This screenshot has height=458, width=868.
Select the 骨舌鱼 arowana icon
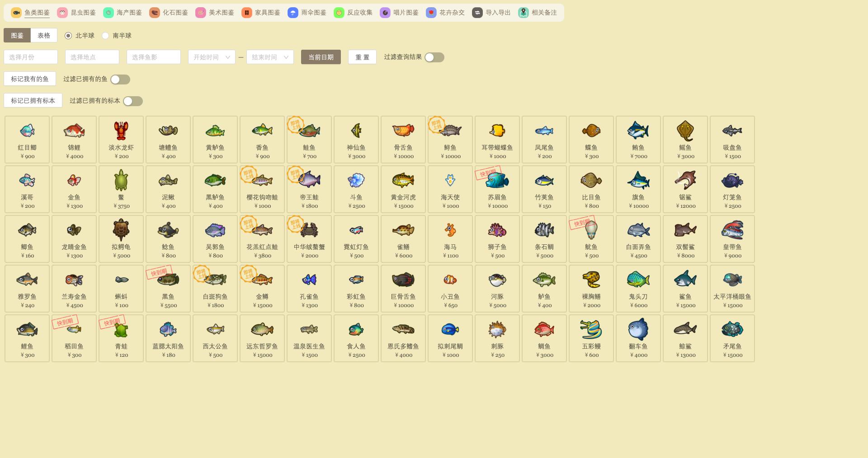coord(403,131)
